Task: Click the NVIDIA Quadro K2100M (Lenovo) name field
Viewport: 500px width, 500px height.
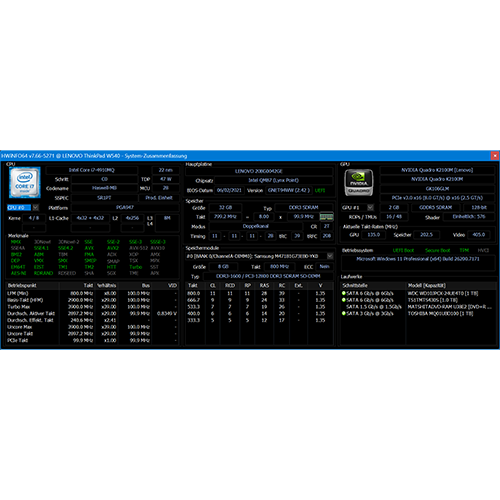Action: coord(437,170)
